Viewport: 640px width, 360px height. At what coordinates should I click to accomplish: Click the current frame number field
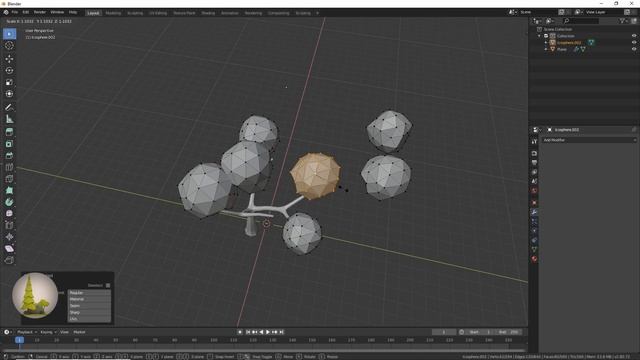coord(444,332)
